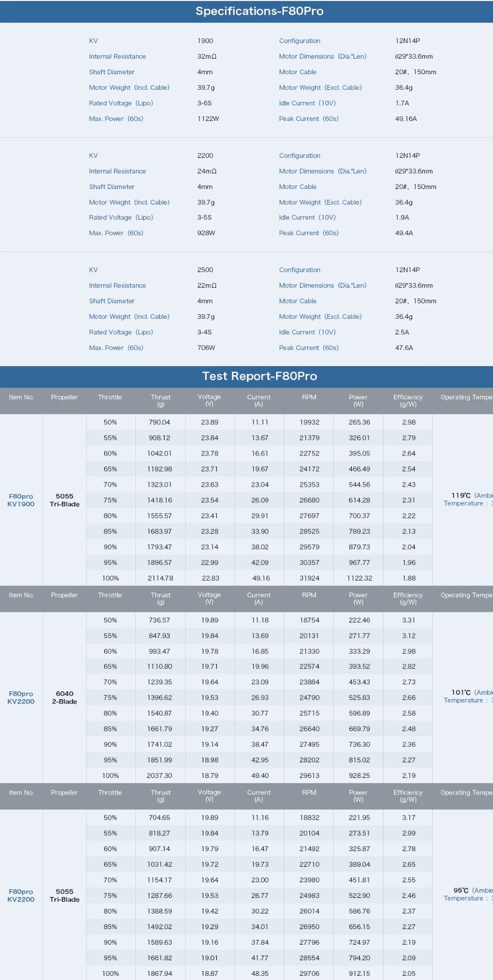The width and height of the screenshot is (493, 980).
Task: Click the idle current value 1.9A
Action: click(402, 218)
